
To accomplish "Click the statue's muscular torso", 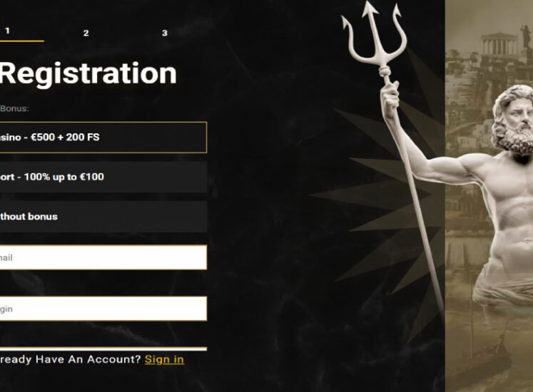I will (510, 217).
